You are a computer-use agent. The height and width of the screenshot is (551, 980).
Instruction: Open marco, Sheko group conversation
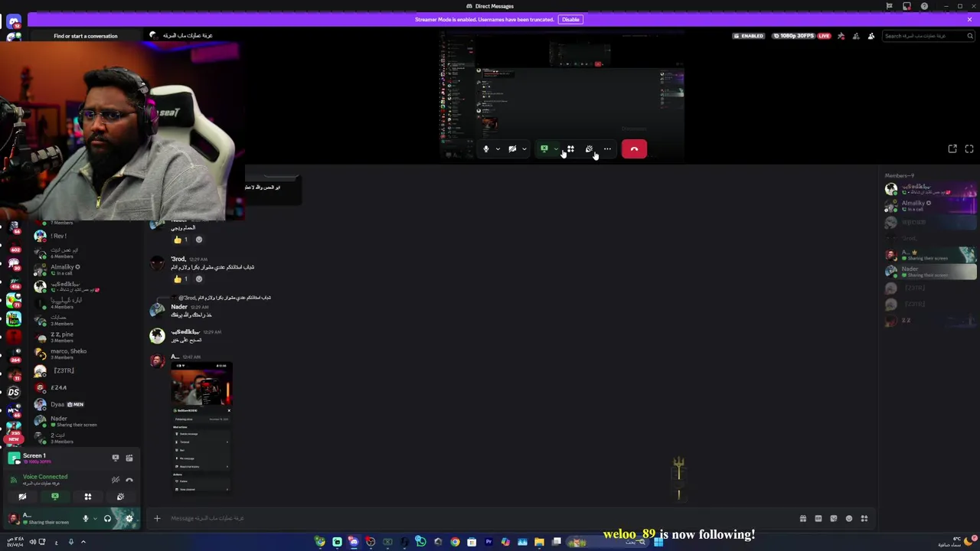click(x=86, y=354)
